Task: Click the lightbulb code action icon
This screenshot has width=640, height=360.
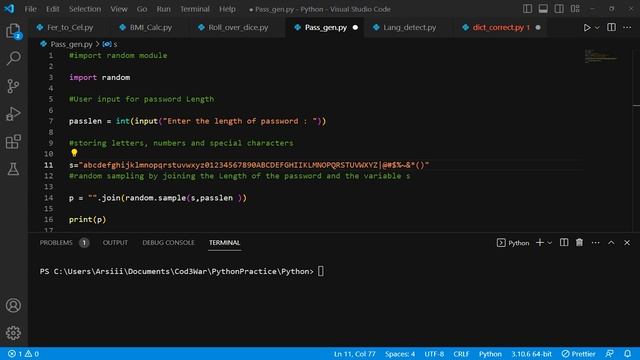Action: click(x=74, y=153)
